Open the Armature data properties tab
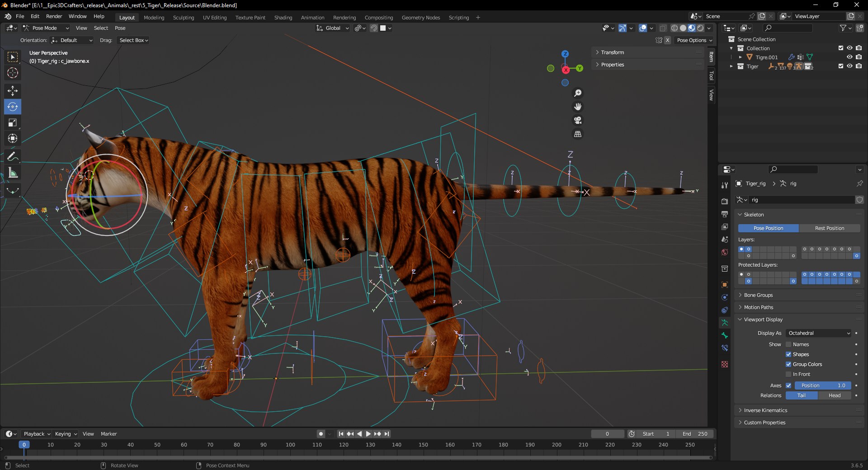 pos(725,323)
